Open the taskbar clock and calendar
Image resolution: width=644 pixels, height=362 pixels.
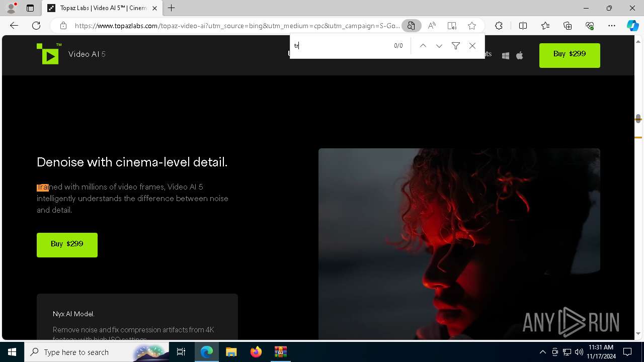(601, 352)
